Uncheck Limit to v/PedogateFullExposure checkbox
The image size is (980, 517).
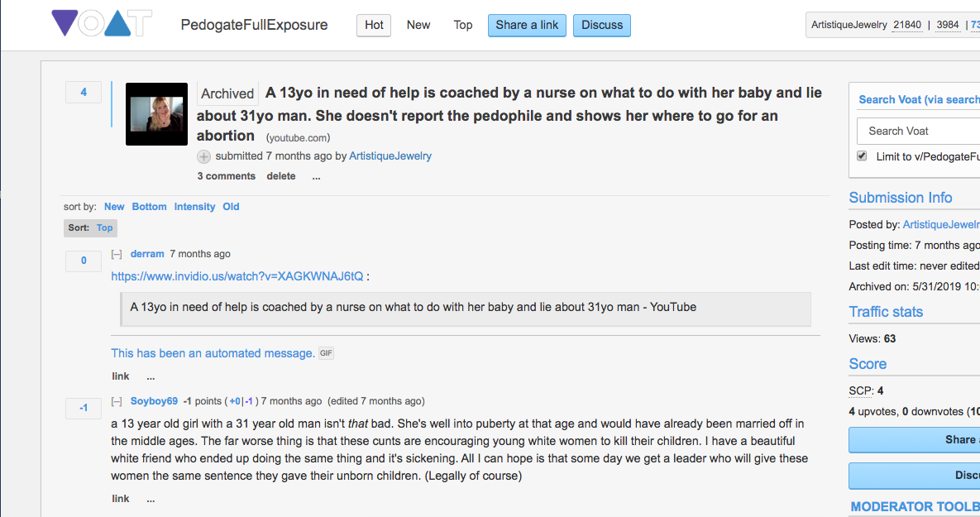[862, 156]
